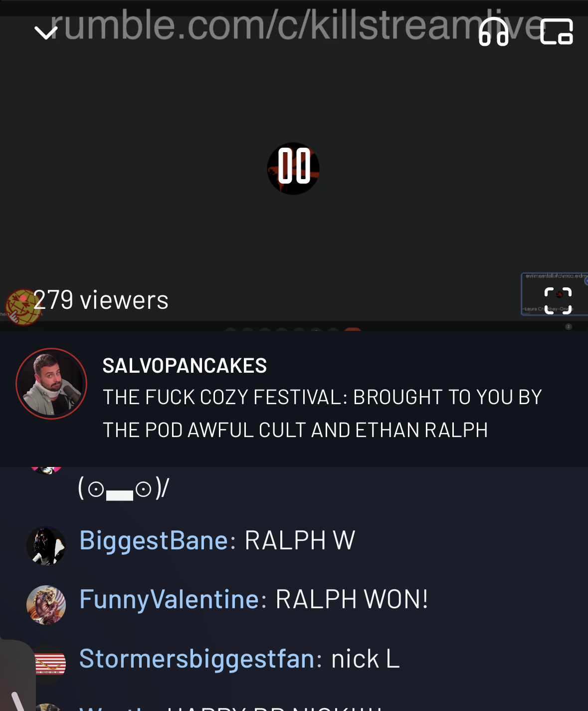Tap the pinned FUCK COZY FESTIVAL message
Screen dimensions: 588x711
(322, 414)
